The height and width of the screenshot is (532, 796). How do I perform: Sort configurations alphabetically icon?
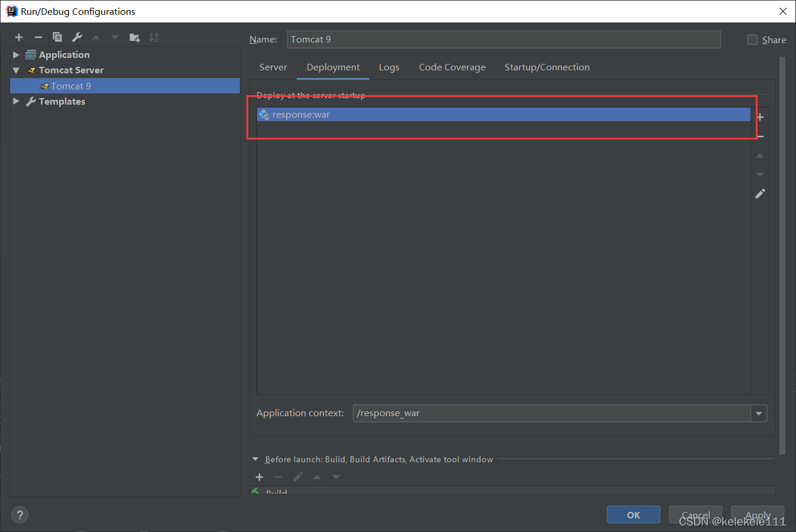[154, 37]
